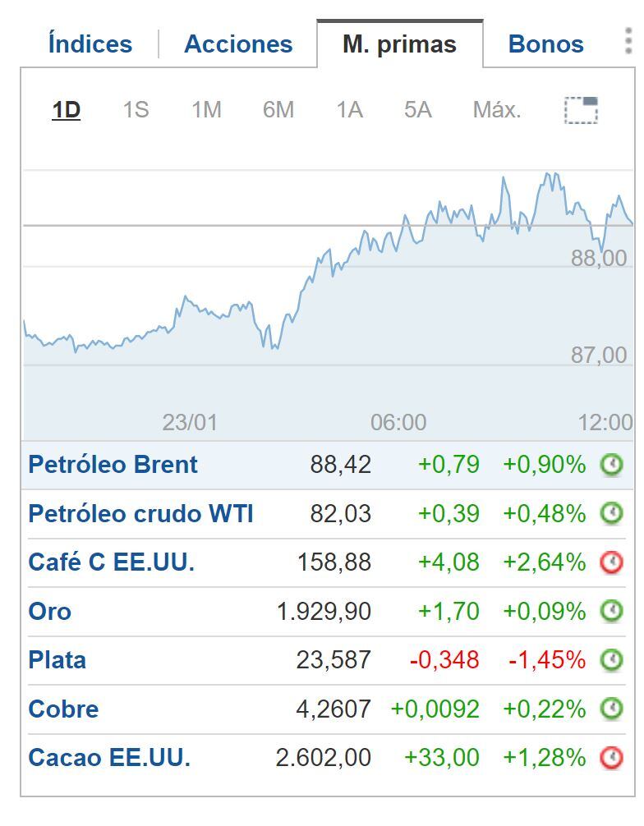Click the red clock icon on Cacao EE.UU. row

[x=611, y=758]
